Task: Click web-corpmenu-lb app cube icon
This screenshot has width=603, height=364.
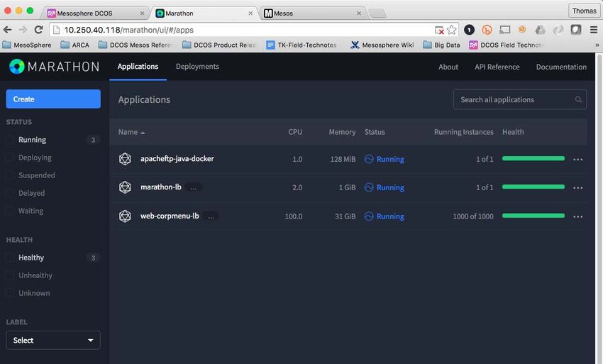Action: [125, 216]
